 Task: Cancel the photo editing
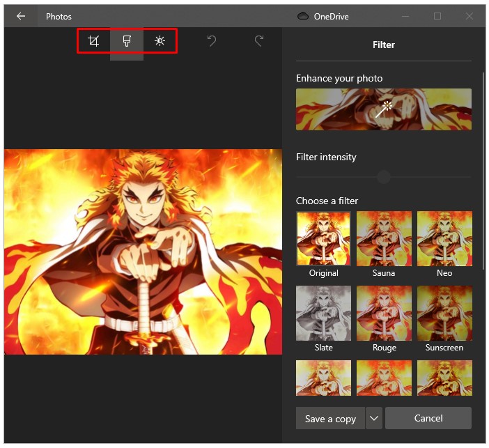click(x=428, y=418)
